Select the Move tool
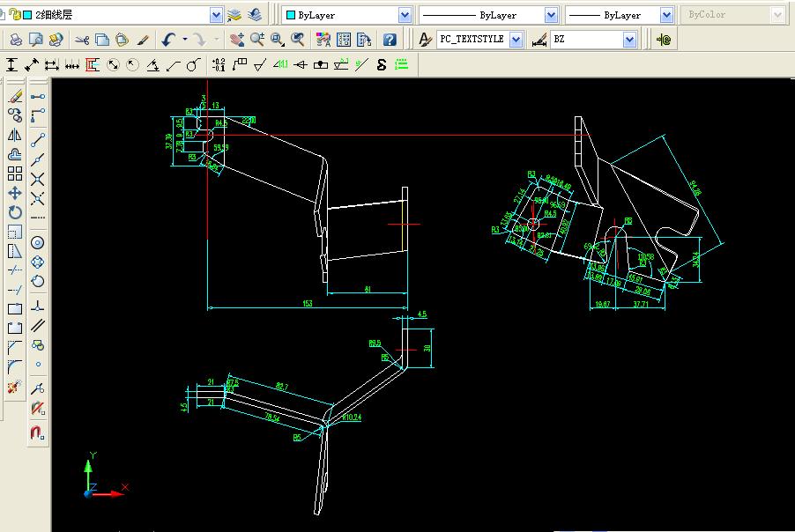Screen dimensions: 795x532 15,193
